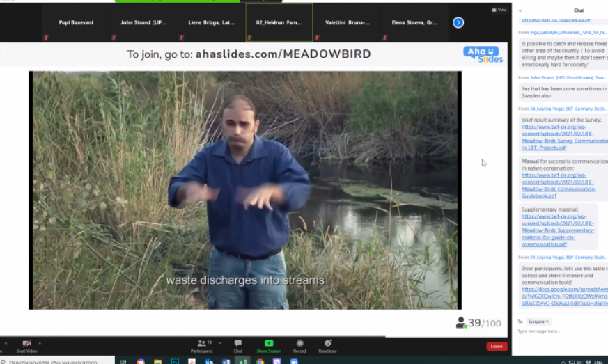The width and height of the screenshot is (608, 364).
Task: Click ENG language indicator in tray
Action: point(598,362)
